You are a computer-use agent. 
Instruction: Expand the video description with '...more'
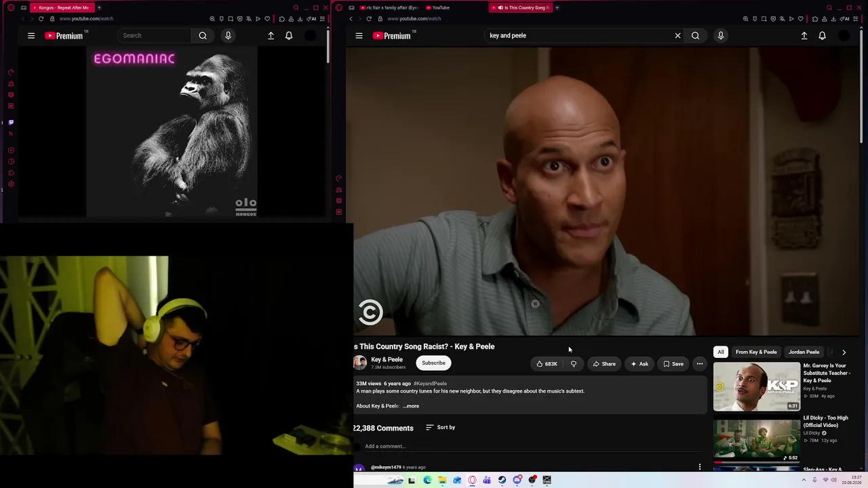click(411, 406)
